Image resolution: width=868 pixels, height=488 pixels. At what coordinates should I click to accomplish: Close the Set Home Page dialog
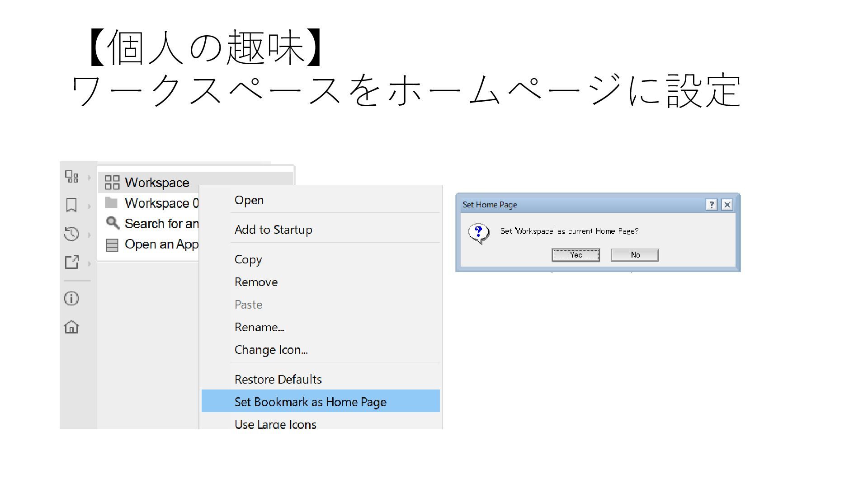click(727, 205)
